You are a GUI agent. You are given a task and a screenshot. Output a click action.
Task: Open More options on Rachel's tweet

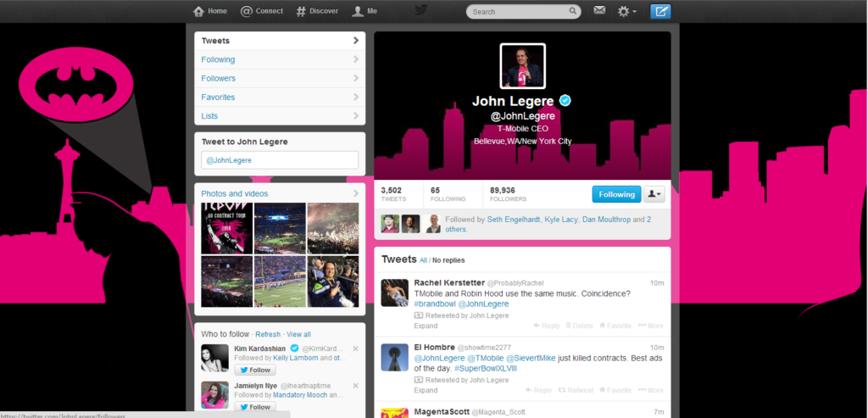(x=651, y=326)
